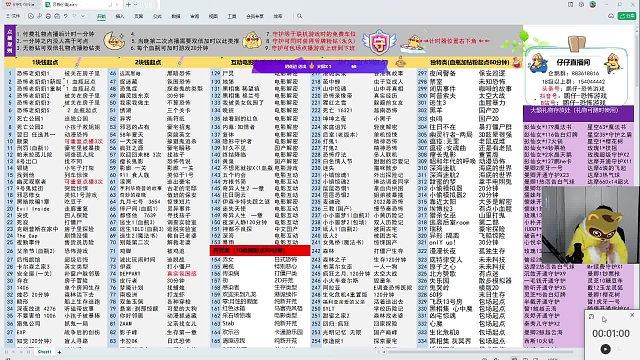Screen dimensions: 640x360
Task: Click the green share button
Action: point(627,16)
